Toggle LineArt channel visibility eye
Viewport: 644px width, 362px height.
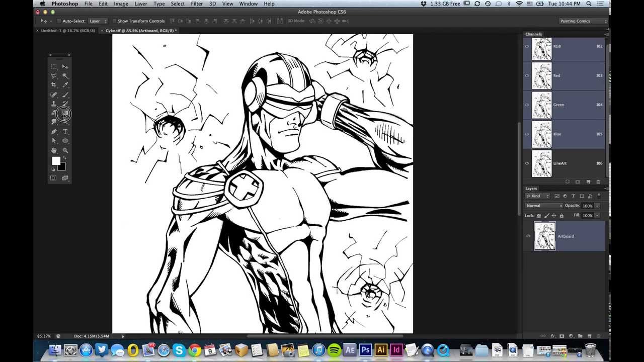click(x=527, y=163)
